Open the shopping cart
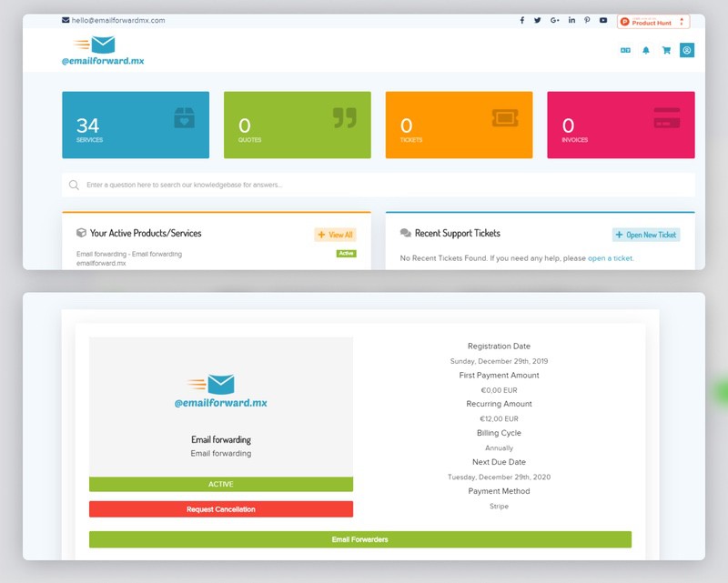This screenshot has height=583, width=728. [x=666, y=50]
